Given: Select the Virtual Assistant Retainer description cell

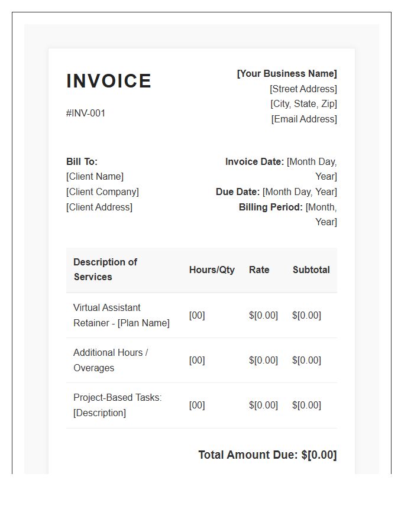Looking at the screenshot, I should 121,315.
